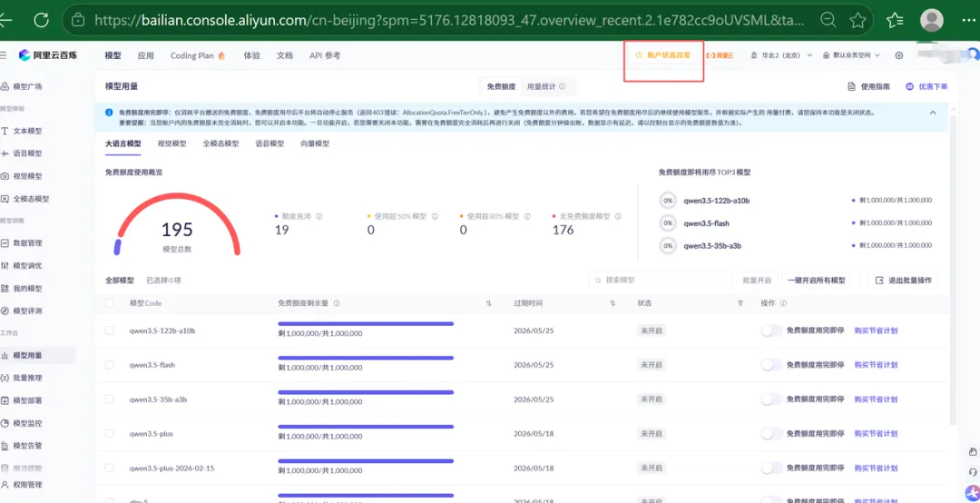Open the browser profile avatar
The width and height of the screenshot is (980, 503).
[932, 20]
